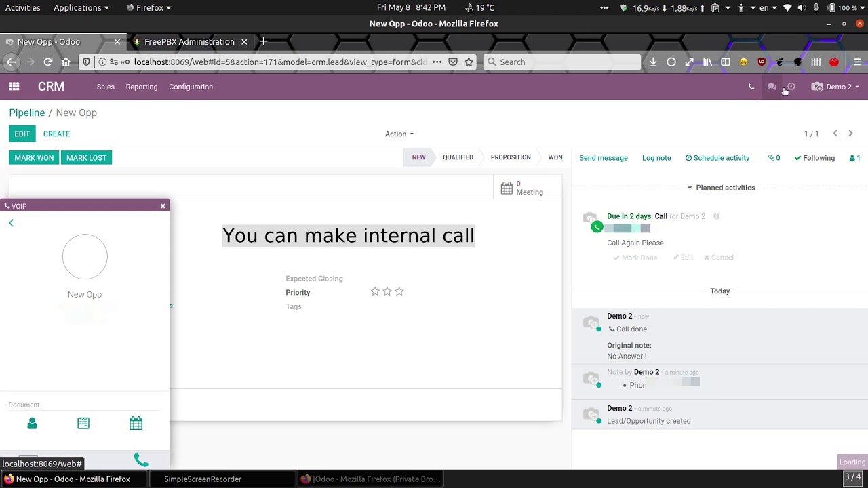Toggle the Firefox sidebar icon

pyautogui.click(x=726, y=62)
